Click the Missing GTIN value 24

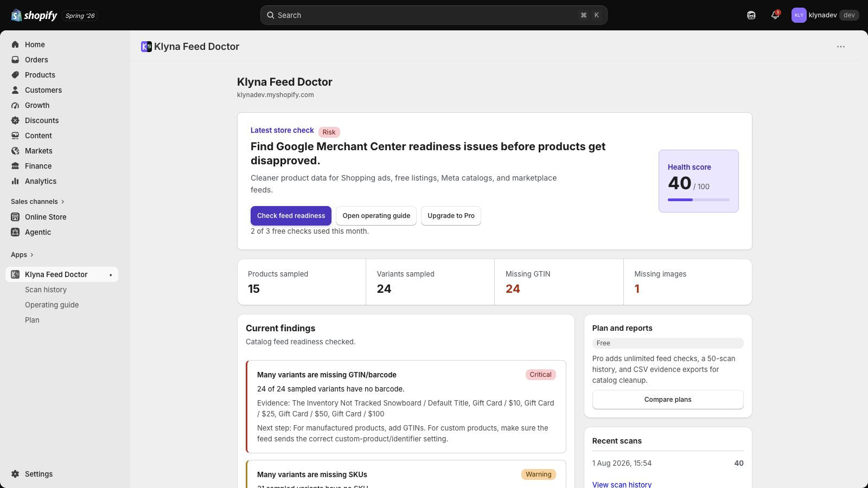pyautogui.click(x=513, y=289)
